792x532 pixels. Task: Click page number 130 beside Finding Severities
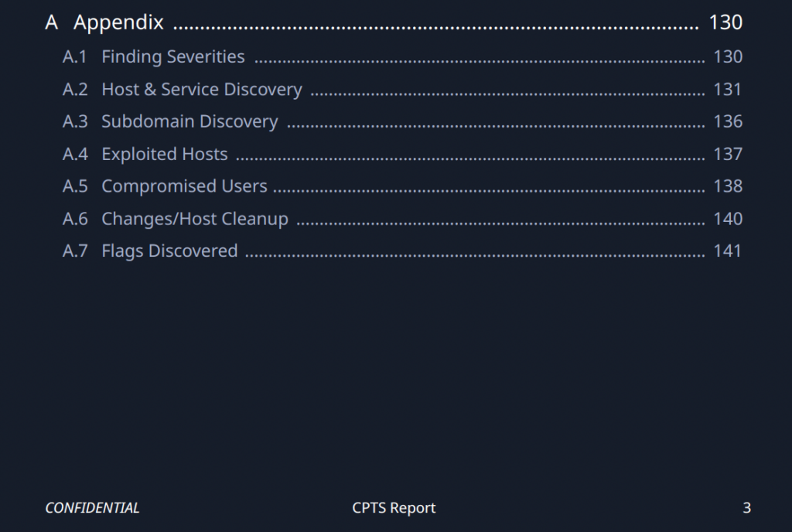click(x=727, y=56)
